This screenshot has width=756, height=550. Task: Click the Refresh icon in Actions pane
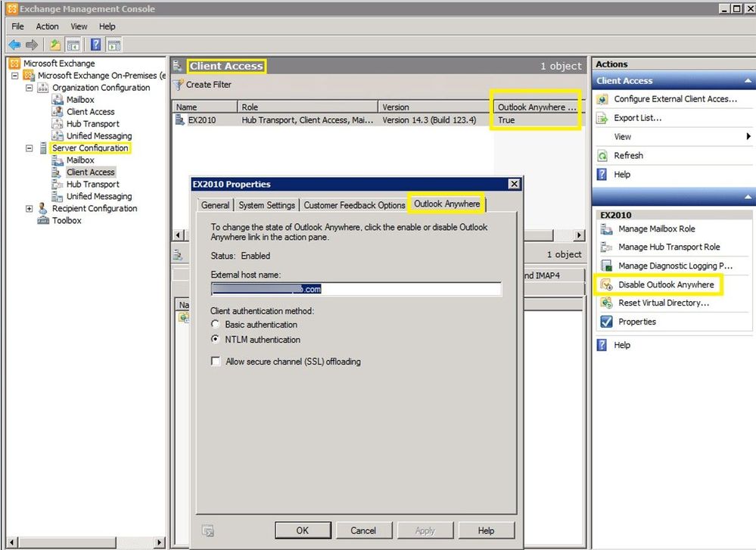coord(602,155)
